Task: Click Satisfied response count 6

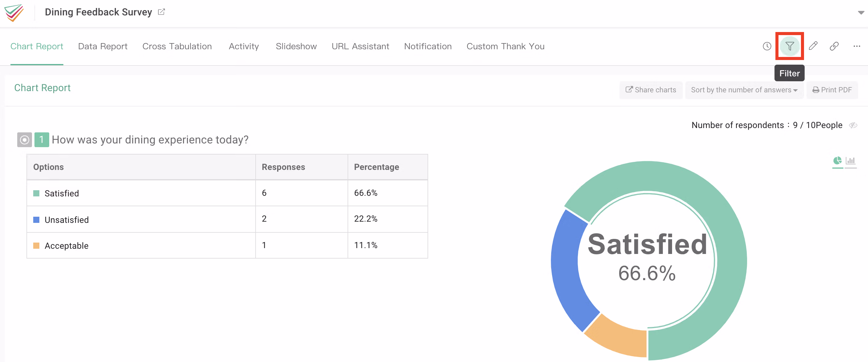Action: click(x=264, y=193)
